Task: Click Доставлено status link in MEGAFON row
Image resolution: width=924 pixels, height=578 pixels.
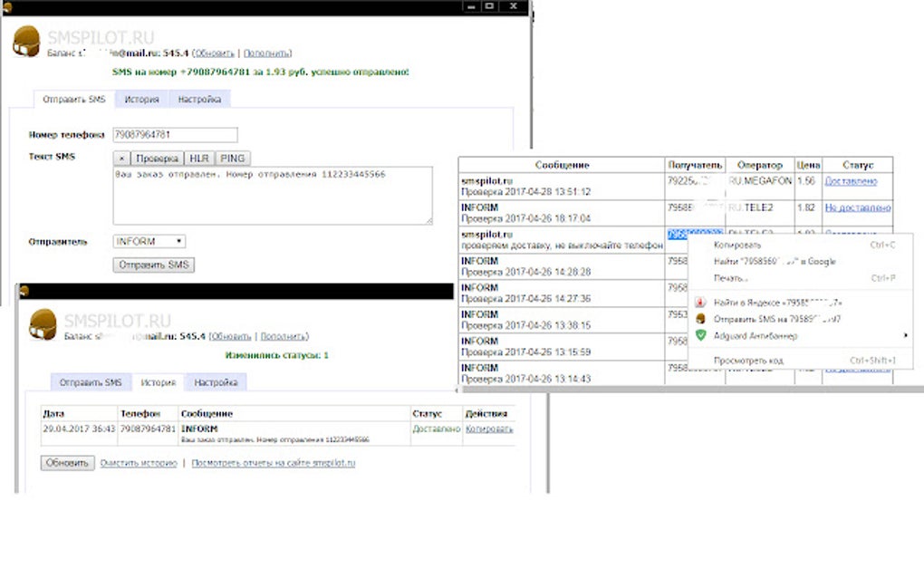Action: [851, 181]
